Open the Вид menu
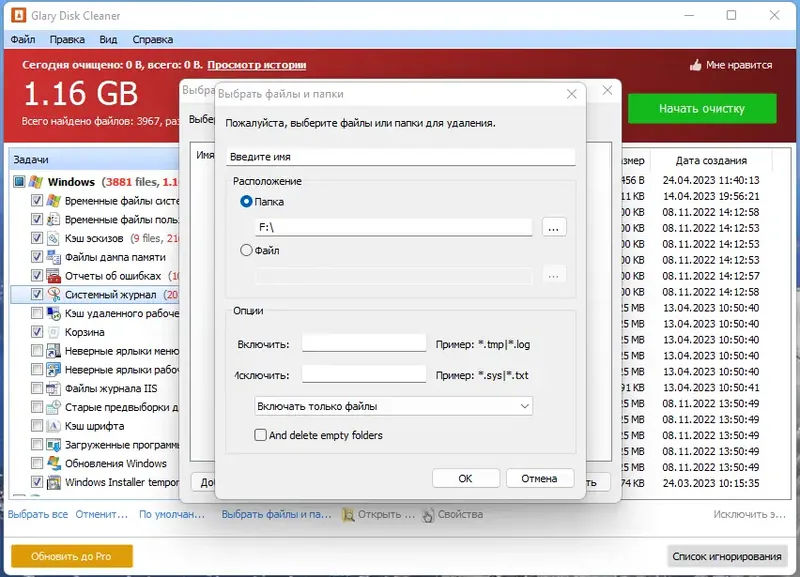This screenshot has height=577, width=800. pos(108,39)
